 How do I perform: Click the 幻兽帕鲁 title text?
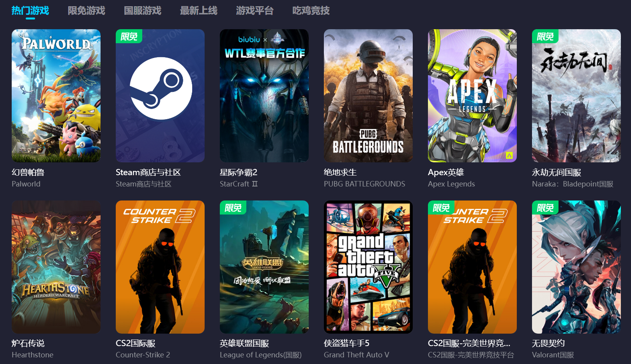click(28, 172)
